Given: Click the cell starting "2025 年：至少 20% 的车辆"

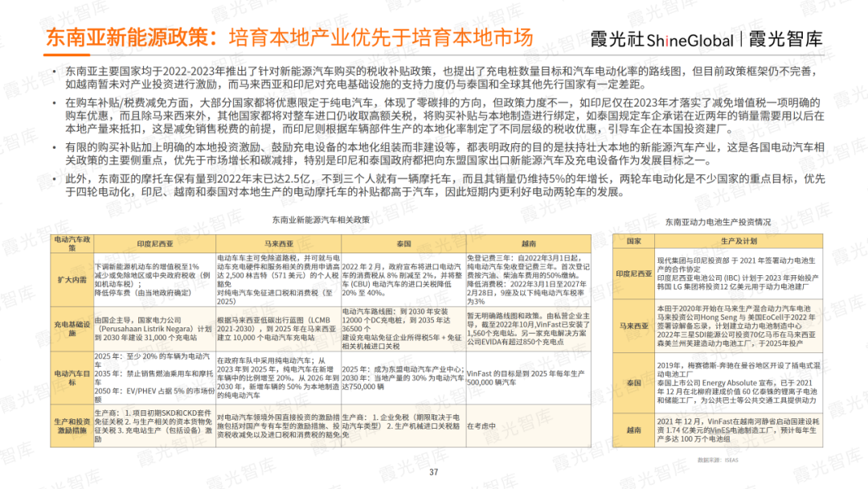Looking at the screenshot, I should [154, 378].
